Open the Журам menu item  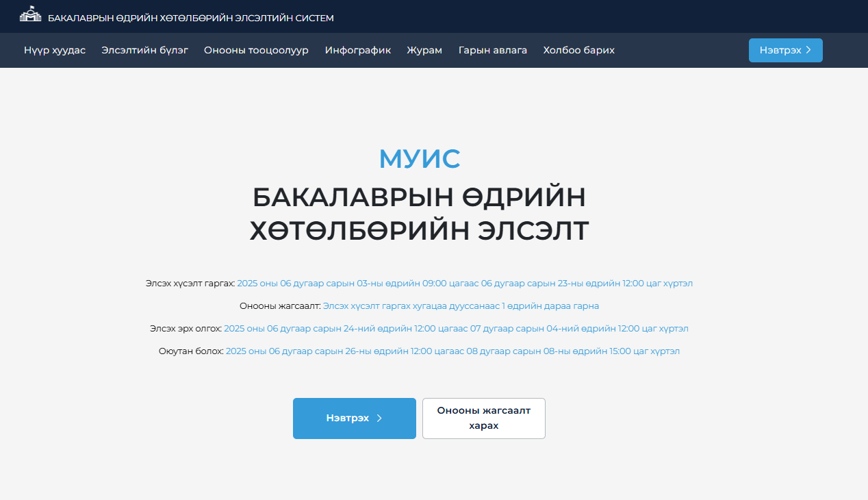tap(424, 50)
